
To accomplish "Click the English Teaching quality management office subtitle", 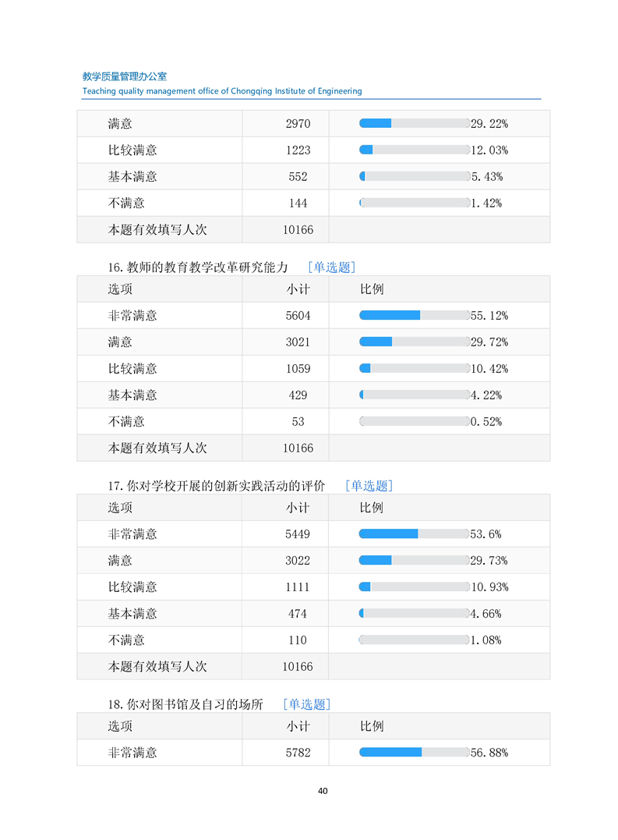I will tap(222, 91).
